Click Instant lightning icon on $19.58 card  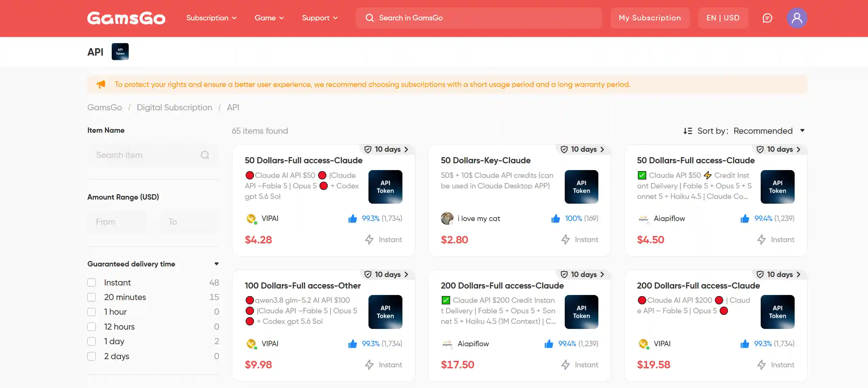click(761, 365)
